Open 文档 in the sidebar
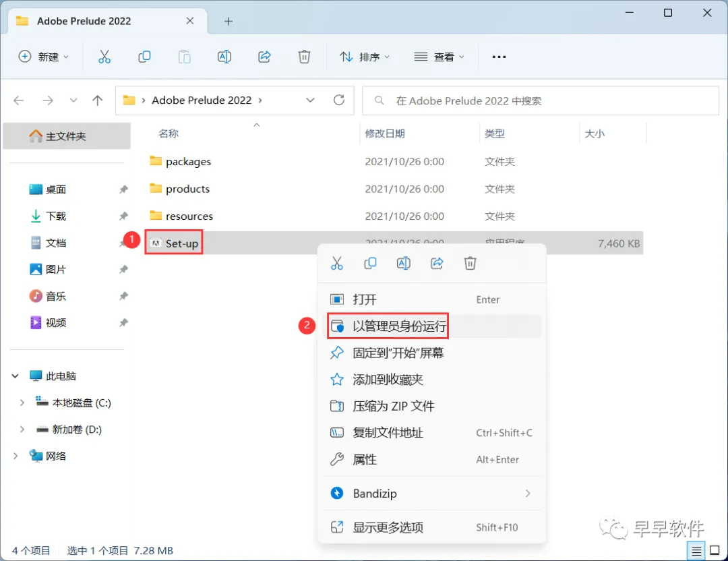 pyautogui.click(x=56, y=243)
